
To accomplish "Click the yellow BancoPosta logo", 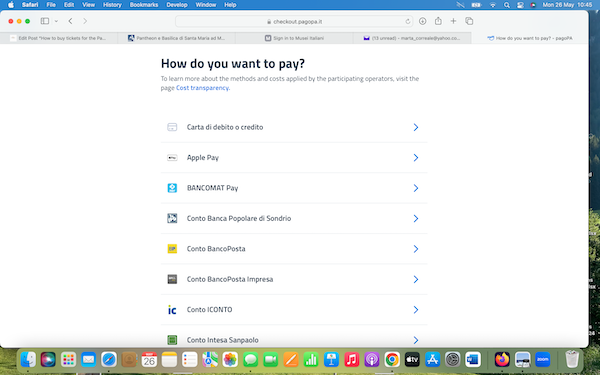I will [x=172, y=249].
